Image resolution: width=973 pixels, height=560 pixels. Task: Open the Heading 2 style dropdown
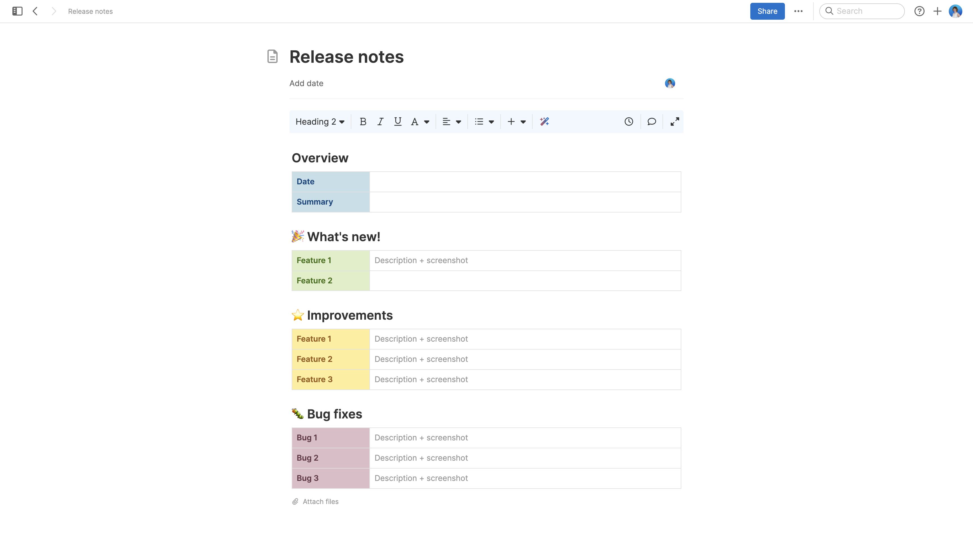click(x=320, y=122)
